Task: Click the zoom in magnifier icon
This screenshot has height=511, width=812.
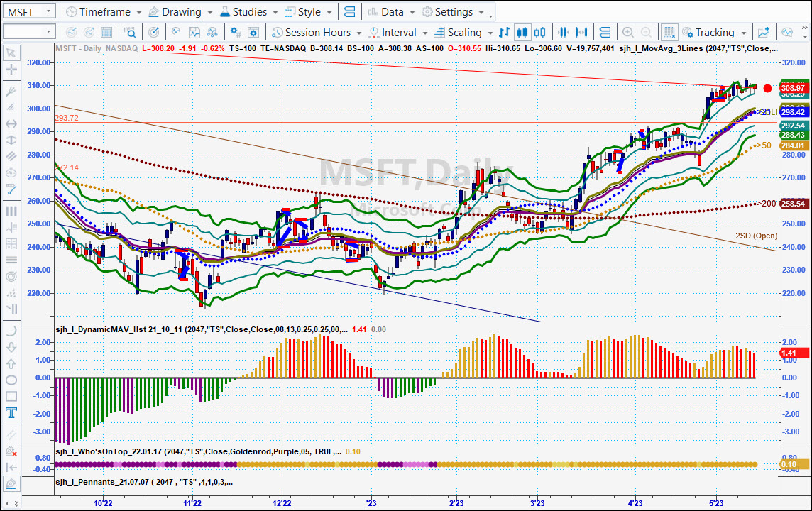Action: point(628,33)
